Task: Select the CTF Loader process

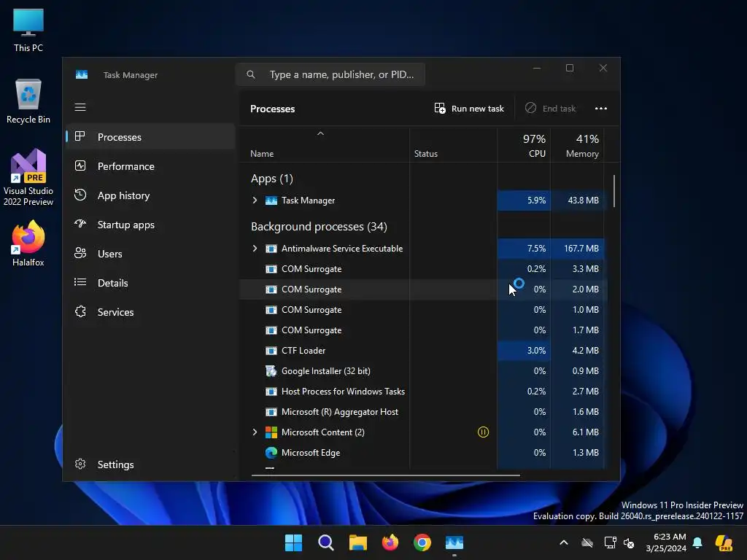Action: coord(422,351)
